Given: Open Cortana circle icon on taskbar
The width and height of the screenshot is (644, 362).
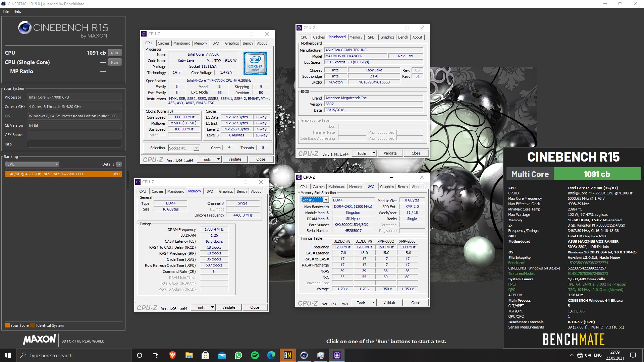Looking at the screenshot, I should pyautogui.click(x=140, y=355).
